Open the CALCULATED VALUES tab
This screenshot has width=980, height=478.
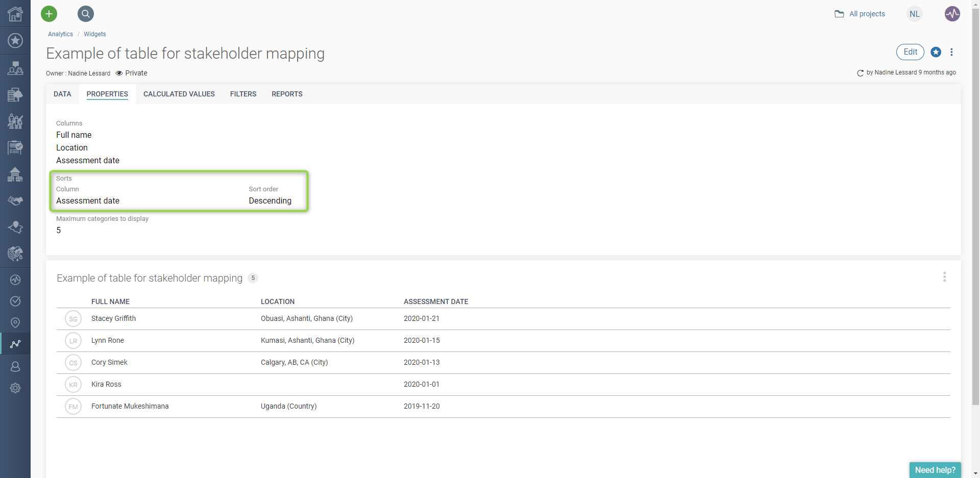click(179, 94)
